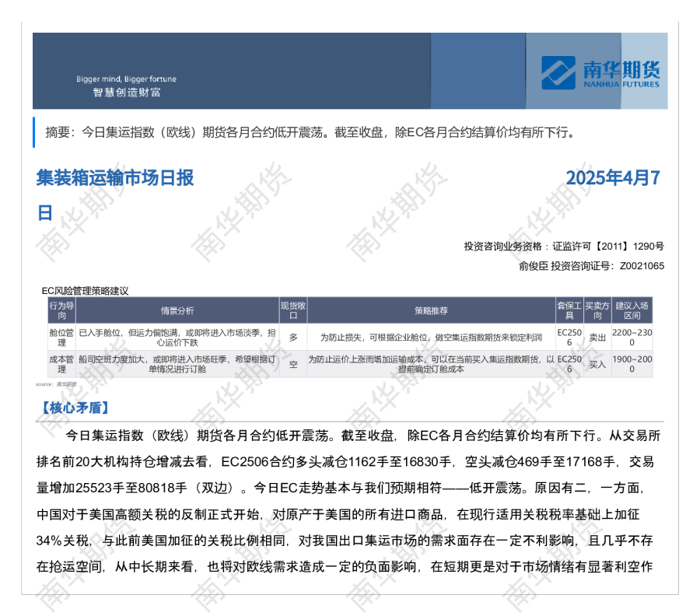
Task: Click body line starting "排名前20大机构持仓增减去看"
Action: tap(345, 461)
